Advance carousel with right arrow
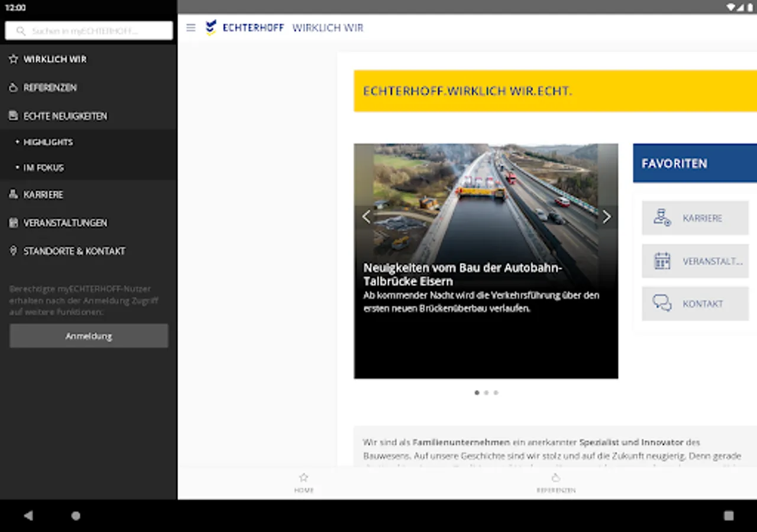 point(607,217)
